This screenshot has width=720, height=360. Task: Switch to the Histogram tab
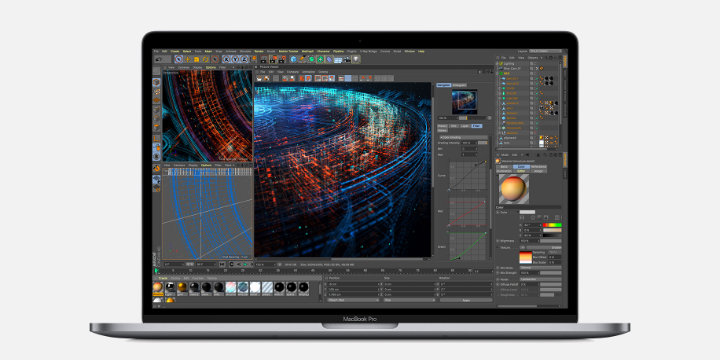coord(460,85)
